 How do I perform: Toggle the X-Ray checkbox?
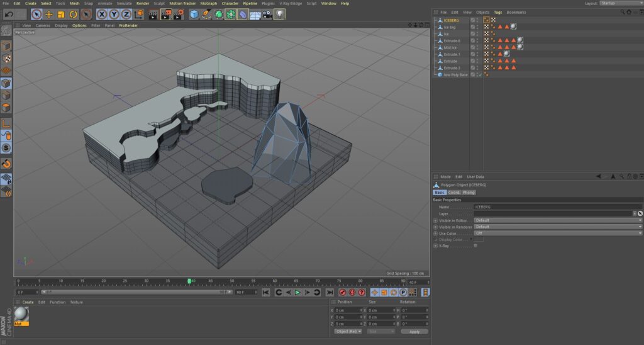point(475,246)
